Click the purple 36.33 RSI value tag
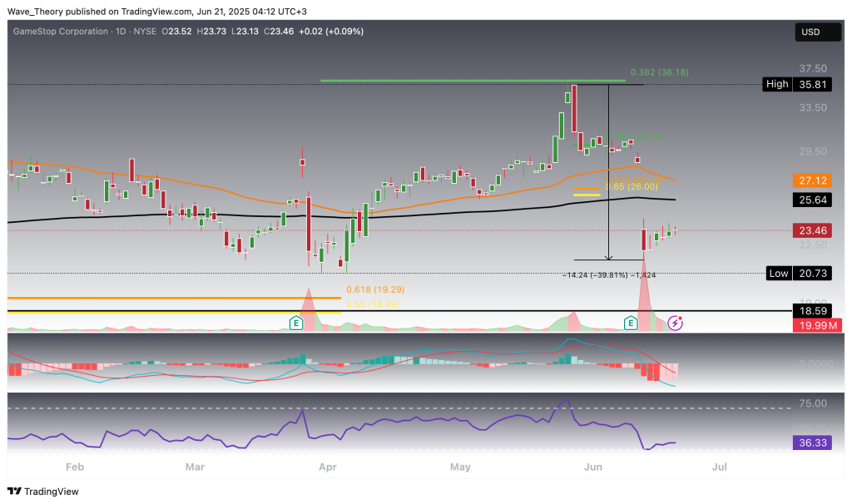This screenshot has height=504, width=852. click(812, 442)
